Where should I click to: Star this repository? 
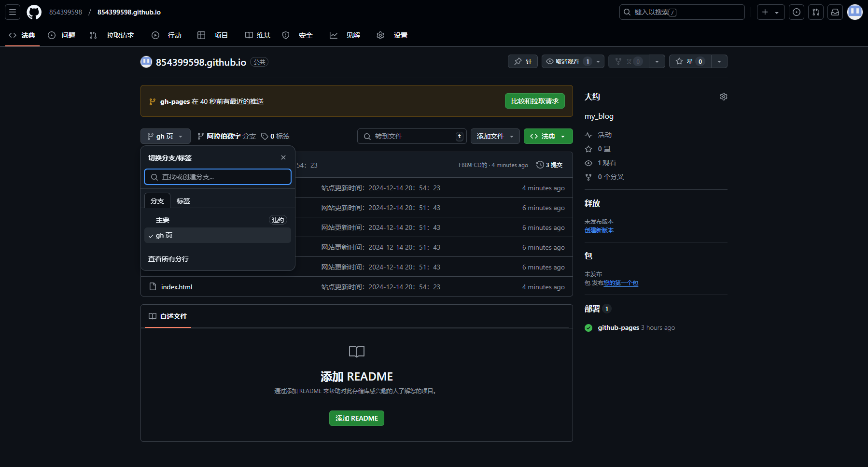(x=690, y=61)
